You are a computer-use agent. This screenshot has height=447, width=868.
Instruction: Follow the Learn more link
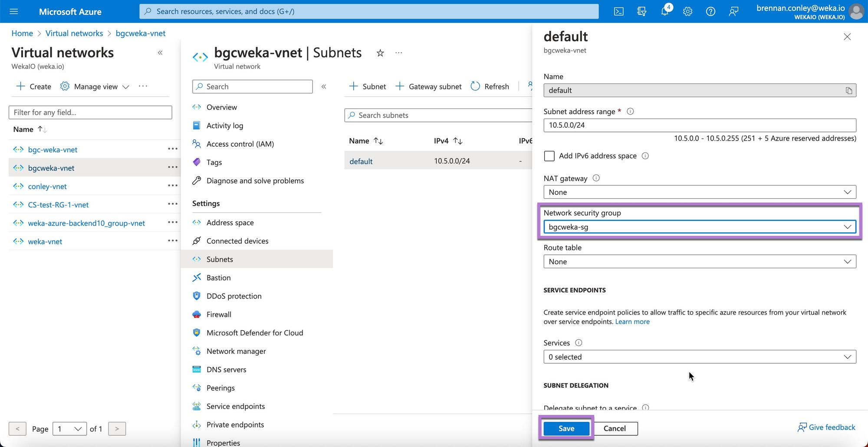click(x=632, y=322)
